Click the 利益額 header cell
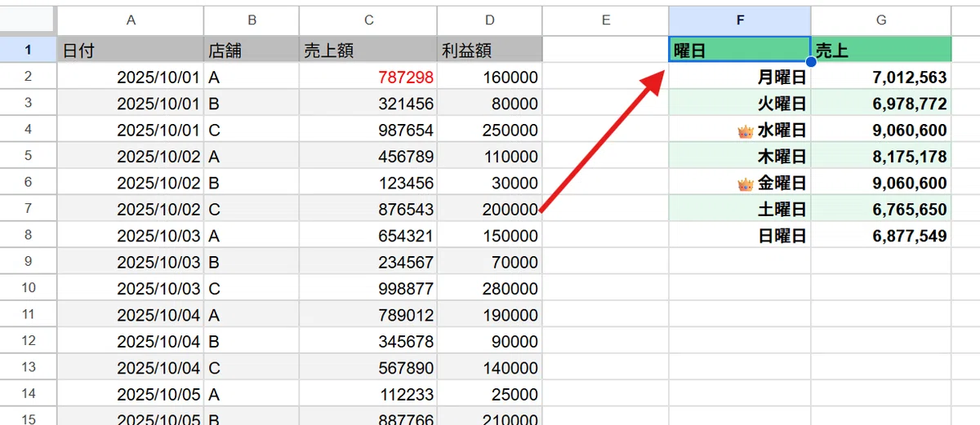The height and width of the screenshot is (425, 980). pyautogui.click(x=489, y=50)
